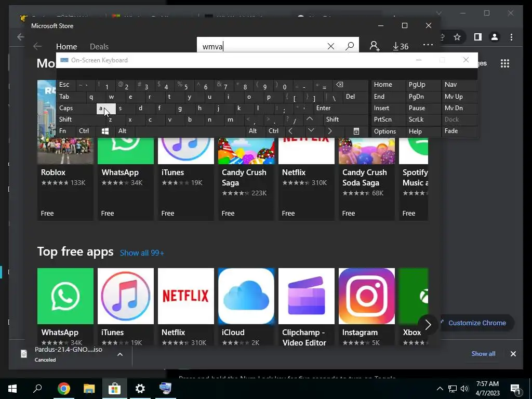Open Chrome's bookmark star icon
The image size is (532, 399).
pyautogui.click(x=457, y=37)
